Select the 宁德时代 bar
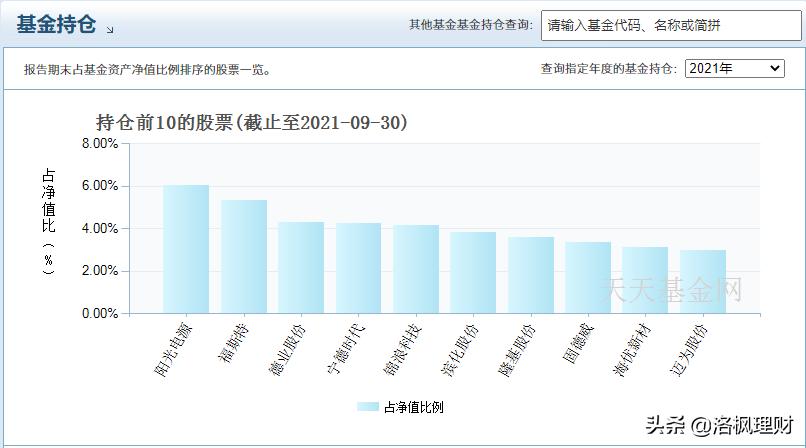806x448 pixels. click(358, 268)
